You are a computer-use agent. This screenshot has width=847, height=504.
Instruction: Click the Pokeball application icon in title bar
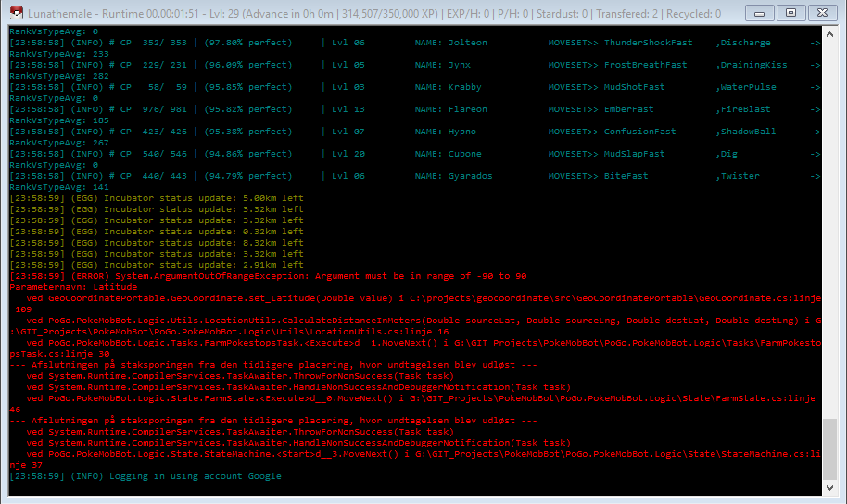coord(17,13)
